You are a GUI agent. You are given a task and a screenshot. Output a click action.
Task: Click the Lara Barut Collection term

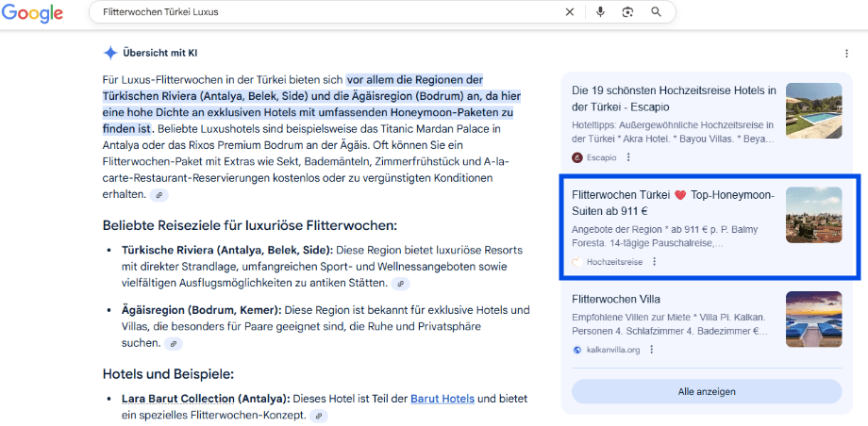178,399
